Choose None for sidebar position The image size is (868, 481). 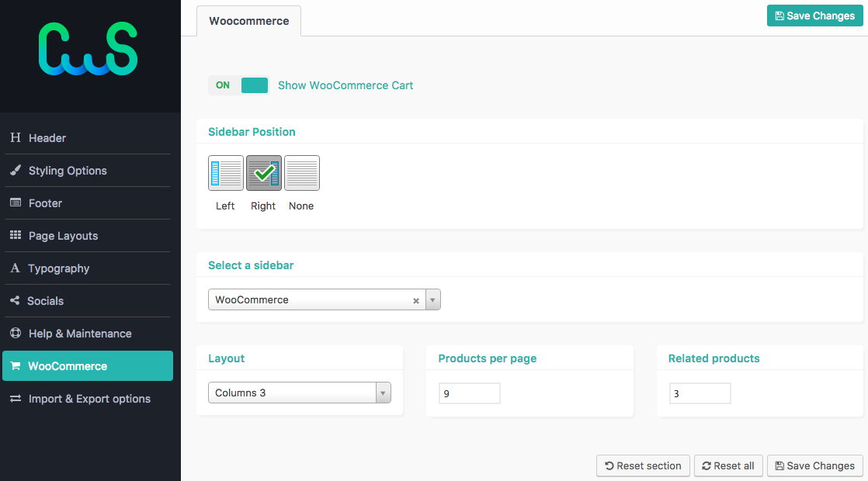point(302,173)
